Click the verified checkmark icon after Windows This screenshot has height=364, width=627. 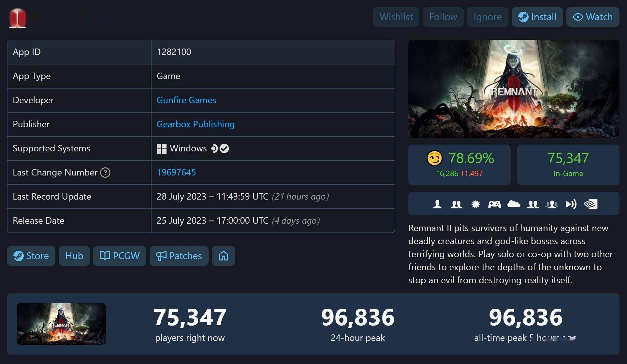click(x=224, y=148)
